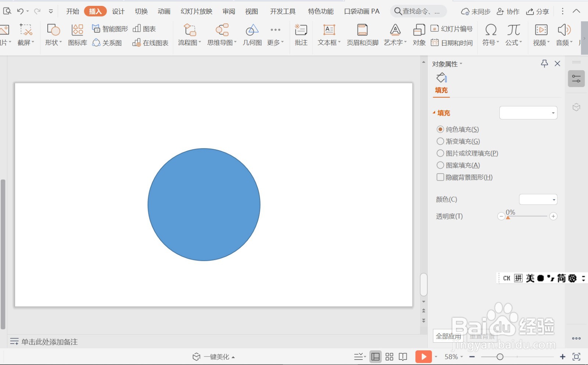Click the redo icon
This screenshot has width=588, height=365.
tap(37, 11)
